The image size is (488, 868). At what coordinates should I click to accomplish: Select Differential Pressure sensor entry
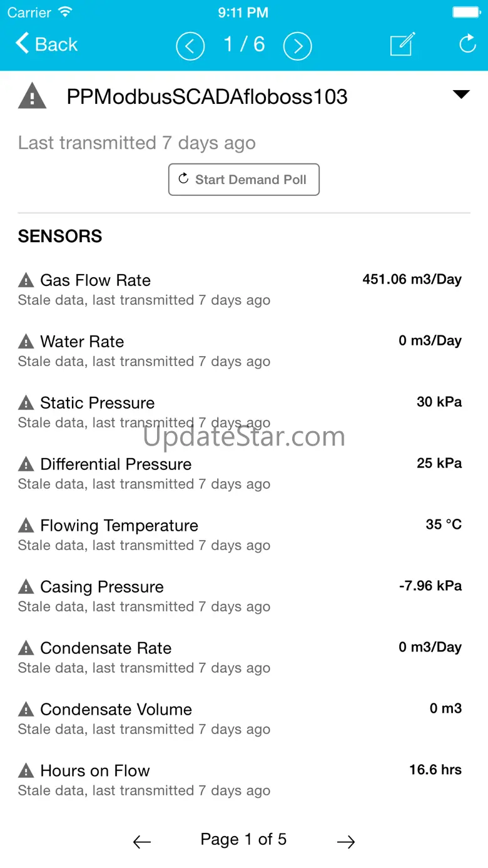tap(244, 473)
